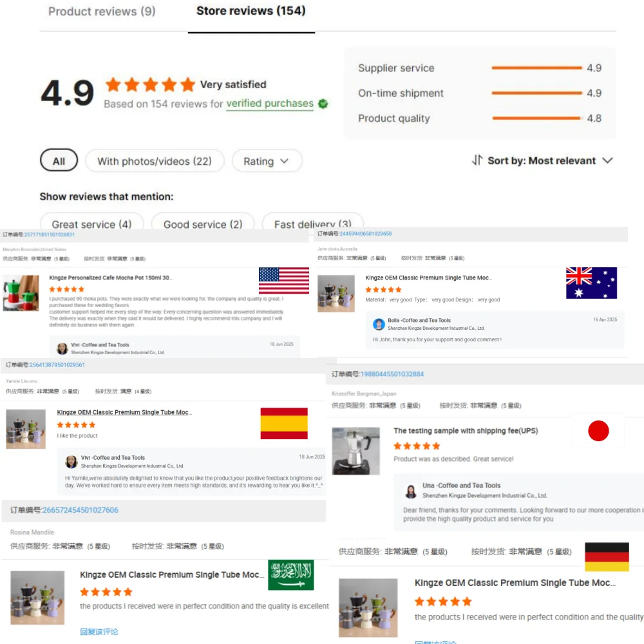Select the Store reviews (154) tab
Viewport: 644px width, 644px height.
click(x=251, y=11)
